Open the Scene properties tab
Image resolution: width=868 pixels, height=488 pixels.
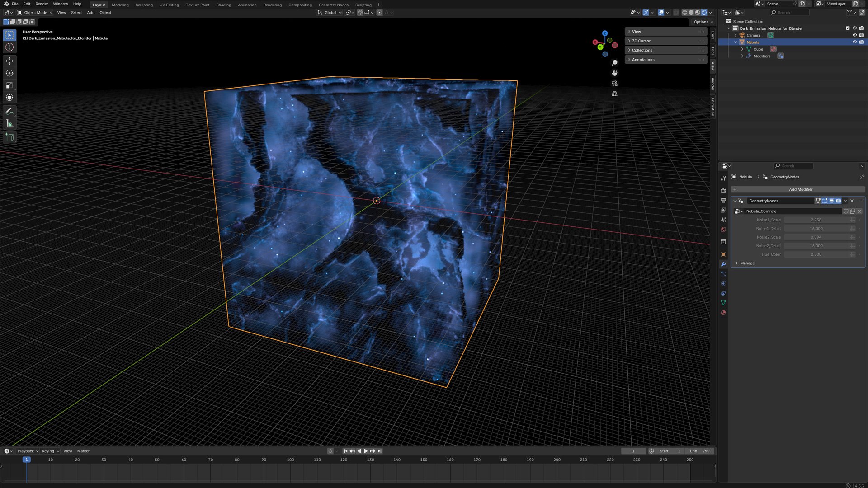tap(723, 220)
